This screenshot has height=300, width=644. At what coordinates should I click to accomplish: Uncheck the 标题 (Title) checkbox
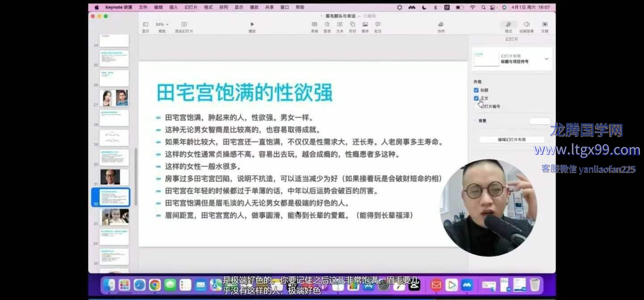click(x=476, y=90)
